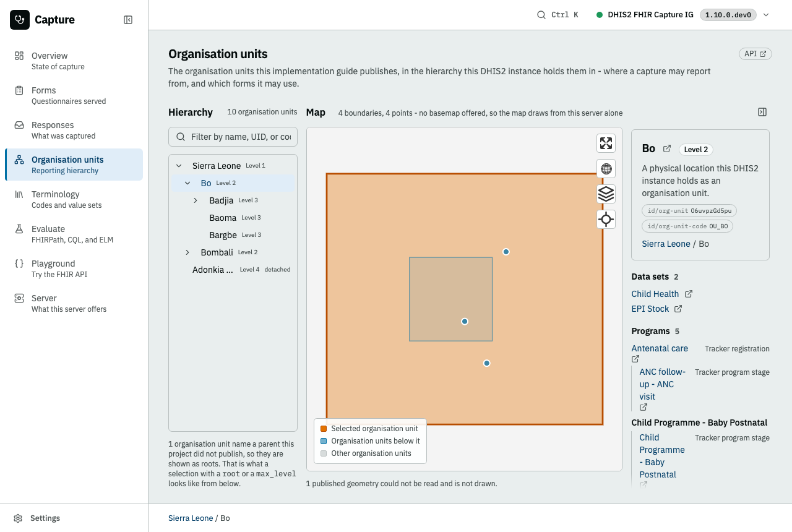The width and height of the screenshot is (792, 532).
Task: Click the Settings gear icon
Action: (19, 518)
